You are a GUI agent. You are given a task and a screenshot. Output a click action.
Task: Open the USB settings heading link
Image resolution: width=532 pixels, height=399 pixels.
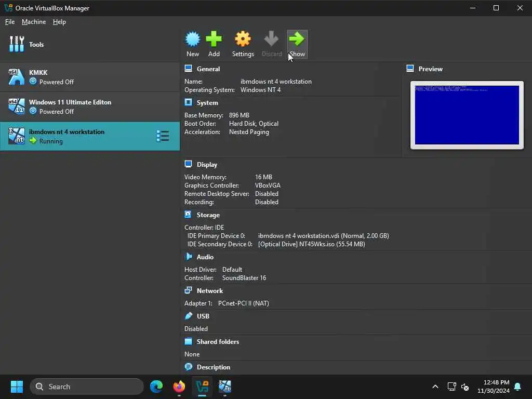203,316
